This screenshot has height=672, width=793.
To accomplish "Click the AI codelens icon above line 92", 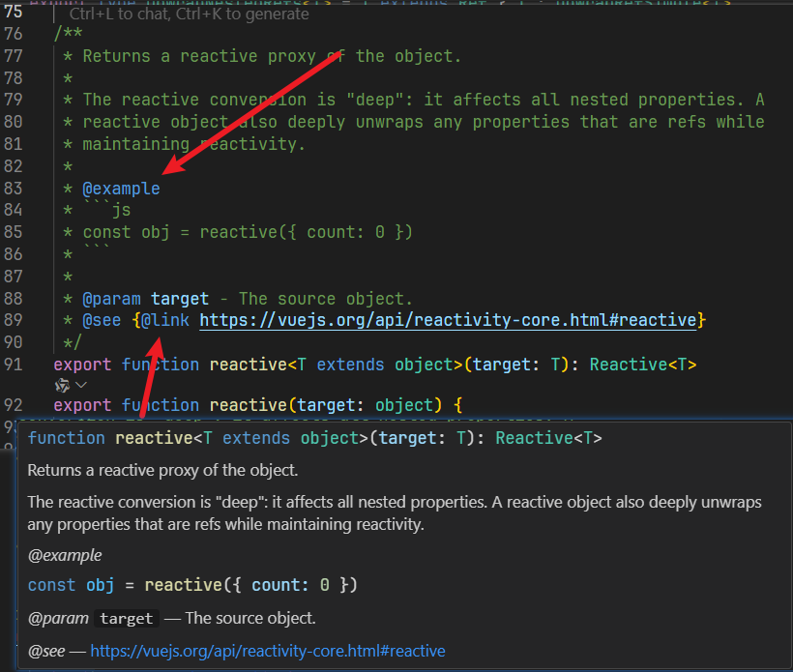I will (x=62, y=385).
